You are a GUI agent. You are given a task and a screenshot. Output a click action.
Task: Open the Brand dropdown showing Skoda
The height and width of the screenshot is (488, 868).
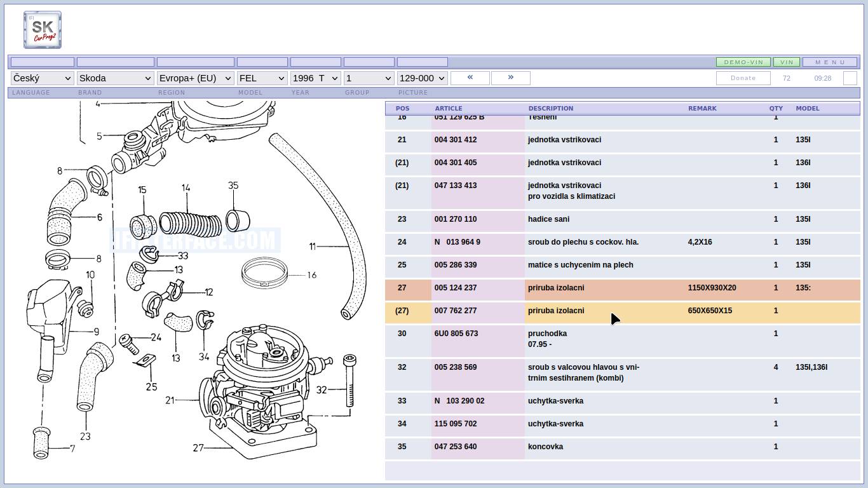point(115,78)
